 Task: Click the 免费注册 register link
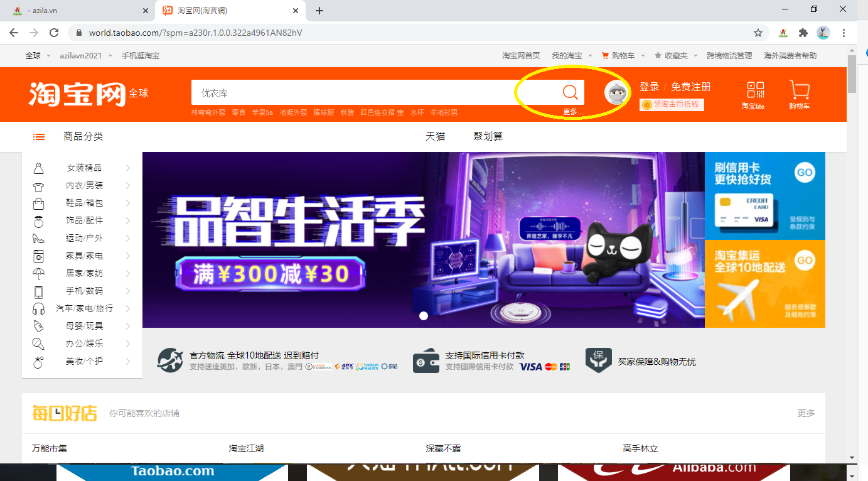pyautogui.click(x=690, y=87)
